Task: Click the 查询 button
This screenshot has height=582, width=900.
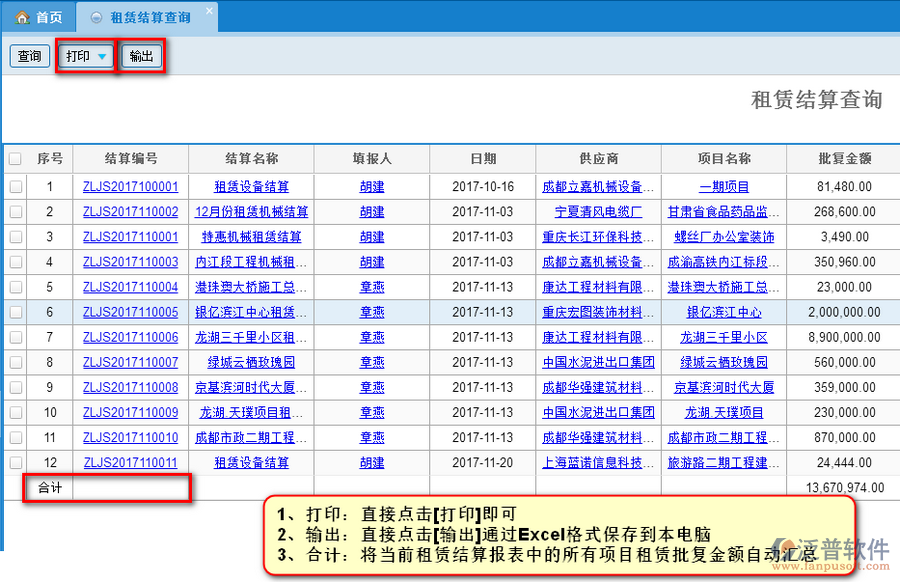Action: [30, 56]
